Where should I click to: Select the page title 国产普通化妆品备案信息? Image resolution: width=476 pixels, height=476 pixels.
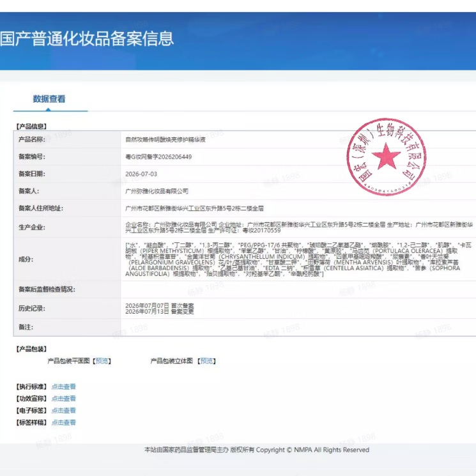(87, 39)
